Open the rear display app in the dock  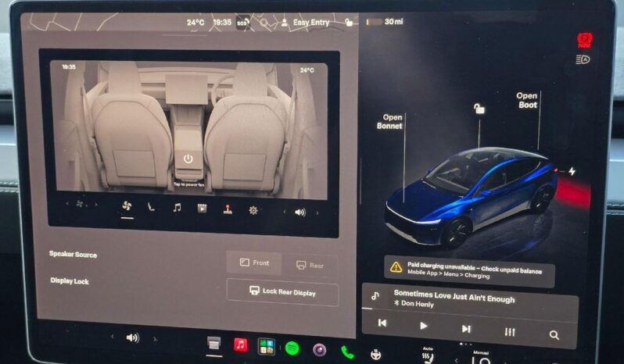coord(213,344)
